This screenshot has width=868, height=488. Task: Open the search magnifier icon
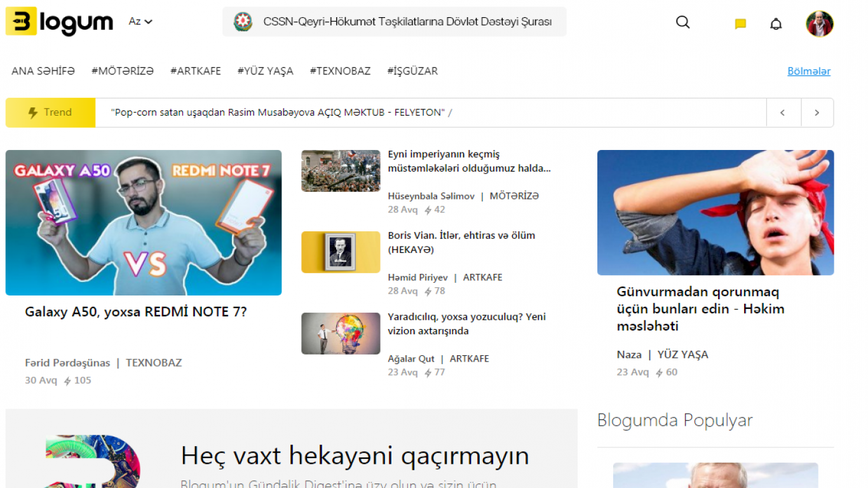click(682, 22)
